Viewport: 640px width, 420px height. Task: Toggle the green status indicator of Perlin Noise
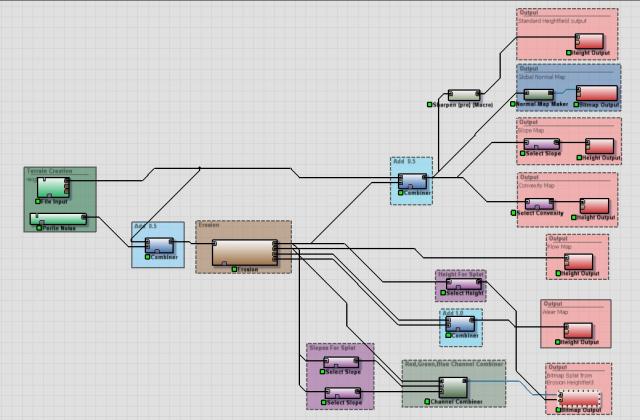coord(39,228)
